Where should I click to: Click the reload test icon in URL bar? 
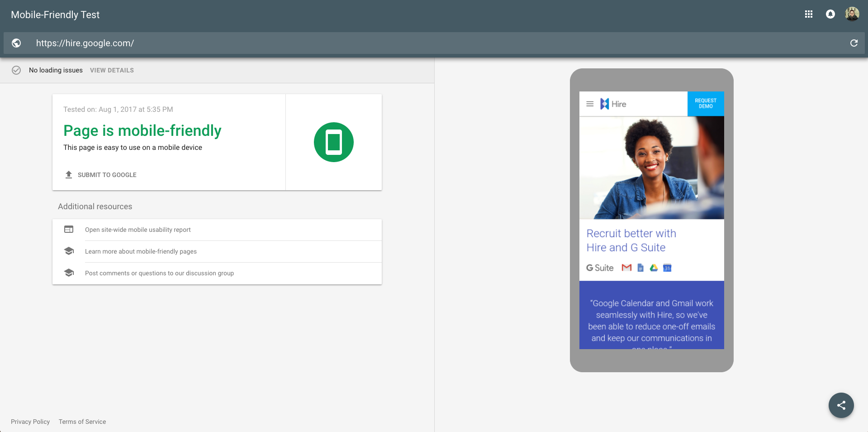(x=854, y=43)
